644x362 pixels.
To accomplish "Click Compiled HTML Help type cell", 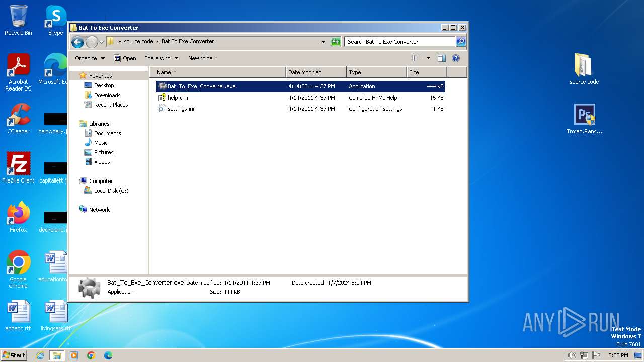I will click(376, 98).
